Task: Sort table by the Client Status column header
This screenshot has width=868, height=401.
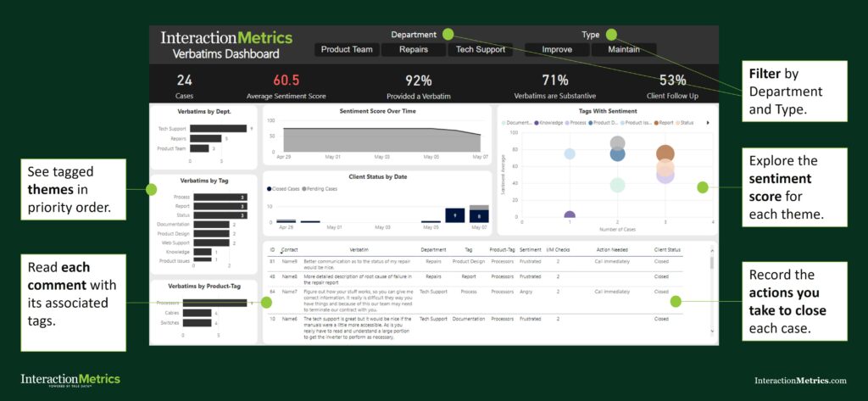Action: [667, 250]
